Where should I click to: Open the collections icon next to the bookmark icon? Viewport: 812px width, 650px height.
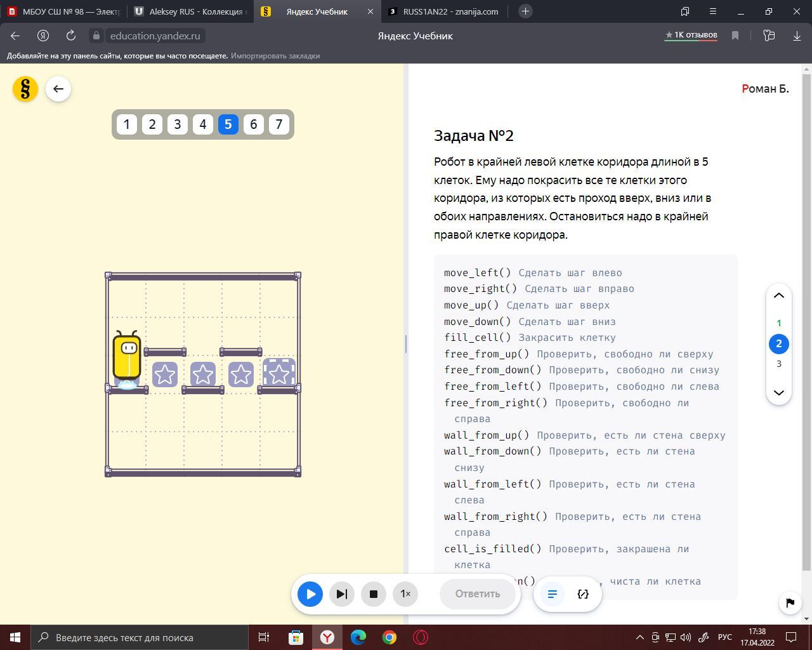(769, 36)
